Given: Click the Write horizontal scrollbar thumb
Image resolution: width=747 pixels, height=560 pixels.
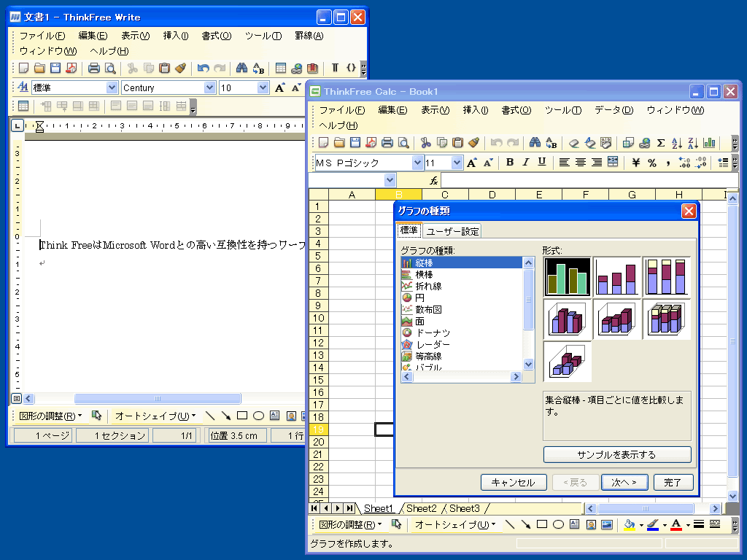Looking at the screenshot, I should [158, 399].
